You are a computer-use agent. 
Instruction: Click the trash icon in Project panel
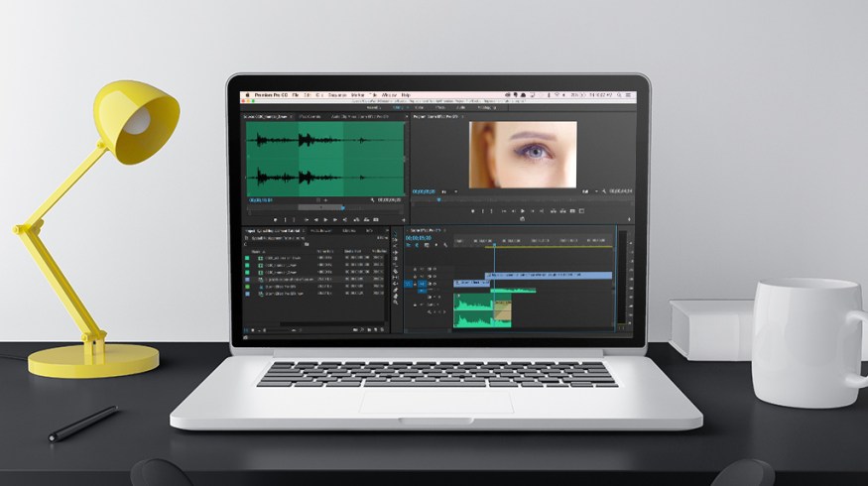[382, 330]
